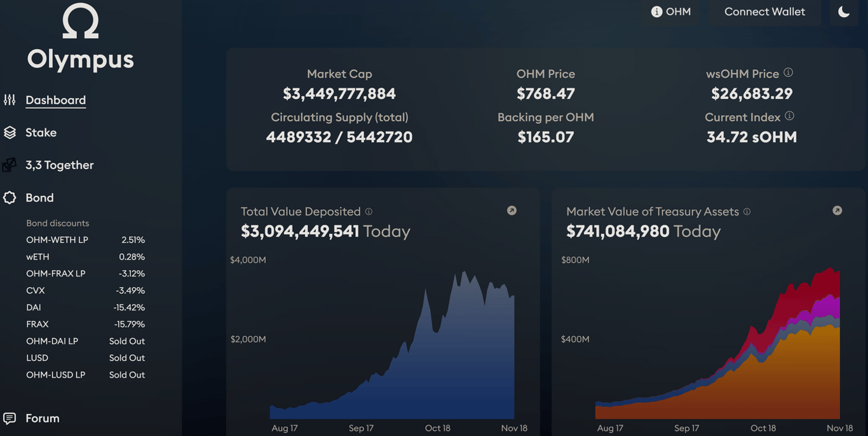
Task: Click the Olympus omega logo
Action: point(81,20)
